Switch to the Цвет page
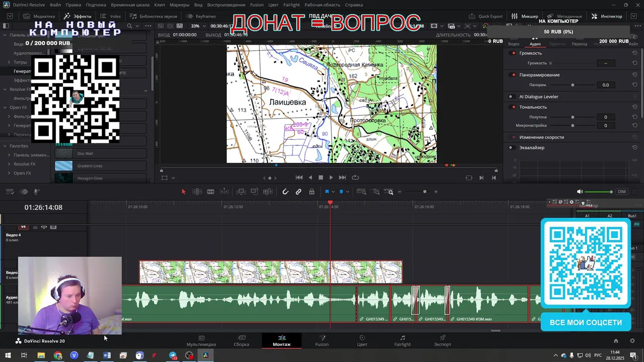644x362 pixels. tap(362, 341)
